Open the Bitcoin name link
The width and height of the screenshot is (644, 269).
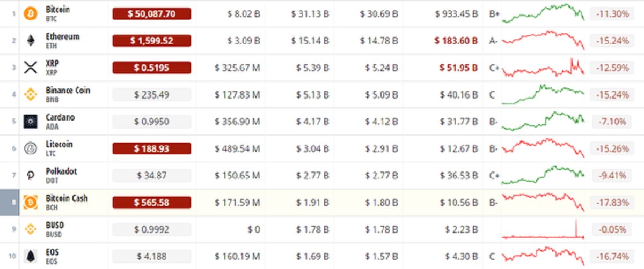(x=57, y=10)
